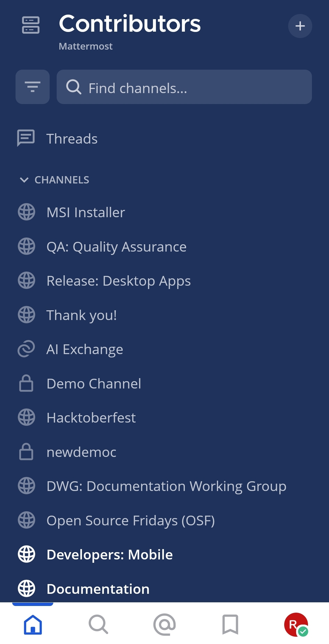Screen dimensions: 329x644
Task: Open the server/team switcher icon
Action: (31, 25)
